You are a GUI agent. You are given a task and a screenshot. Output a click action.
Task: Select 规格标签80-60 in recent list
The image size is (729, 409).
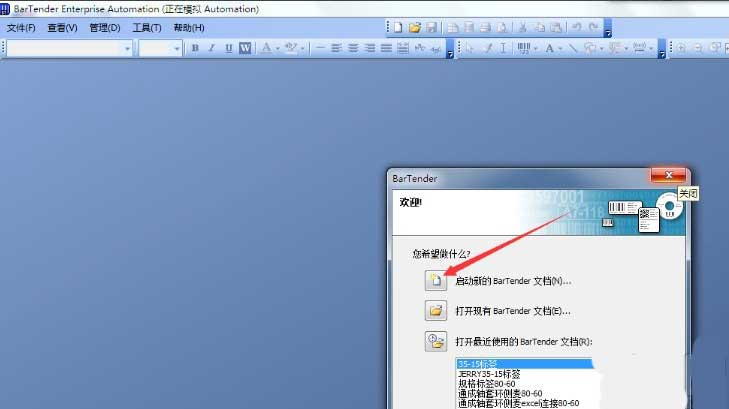[486, 384]
